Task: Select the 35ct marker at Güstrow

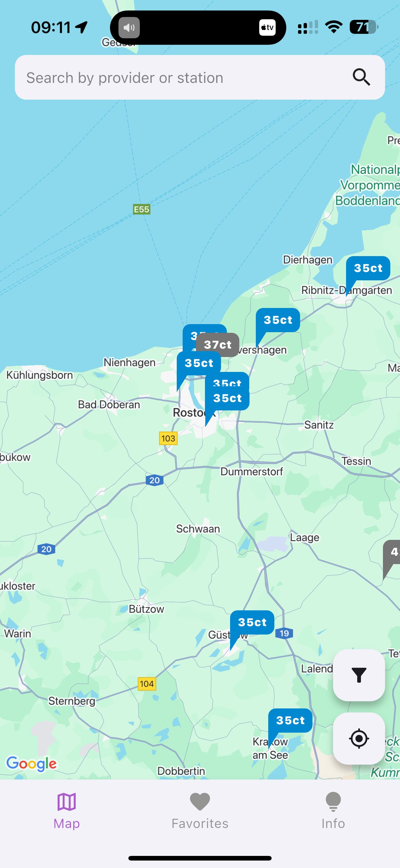Action: click(252, 622)
